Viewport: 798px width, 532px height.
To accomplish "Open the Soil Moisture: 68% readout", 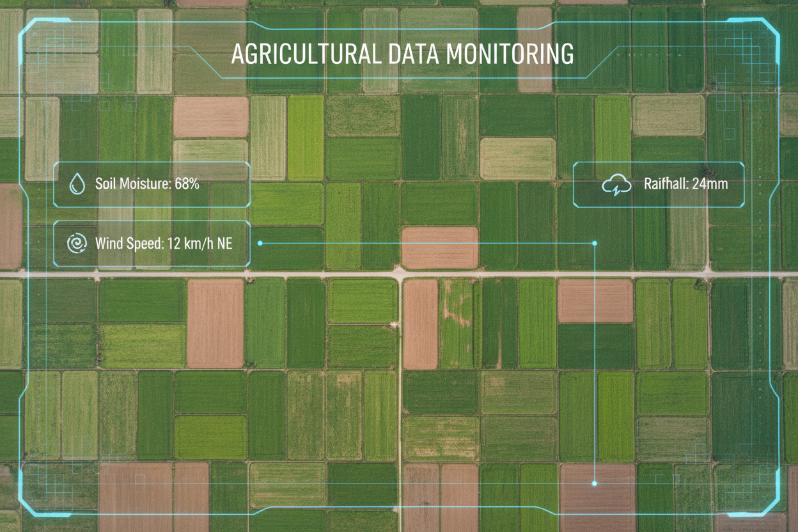I will (147, 184).
